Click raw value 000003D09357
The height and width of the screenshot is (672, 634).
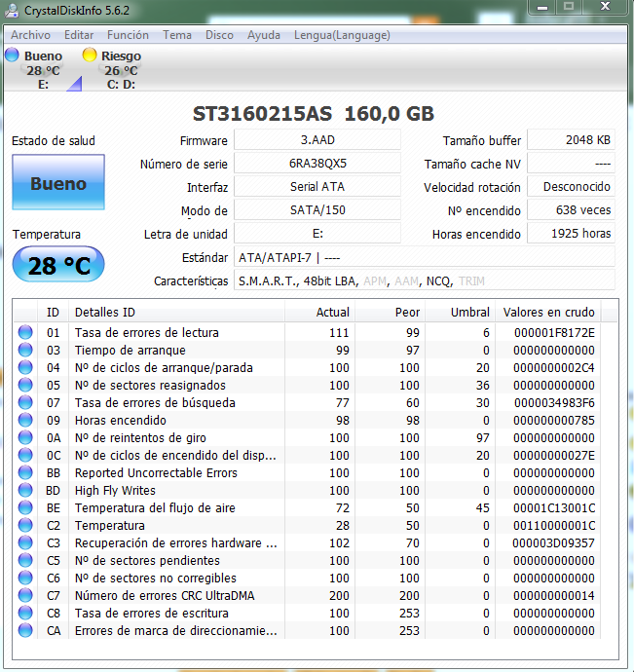click(x=554, y=543)
